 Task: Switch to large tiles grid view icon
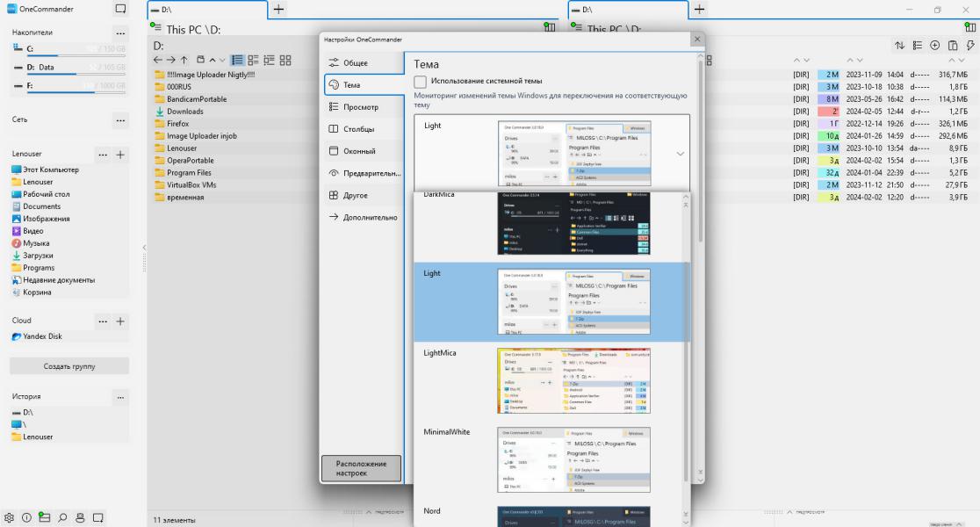pos(285,60)
